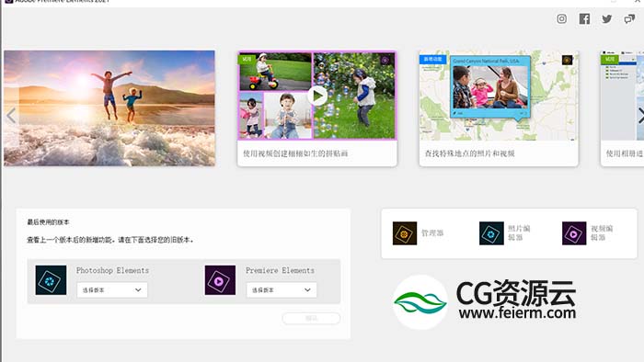The width and height of the screenshot is (644, 362).
Task: Click the confirm button below version dropdowns
Action: 311,318
